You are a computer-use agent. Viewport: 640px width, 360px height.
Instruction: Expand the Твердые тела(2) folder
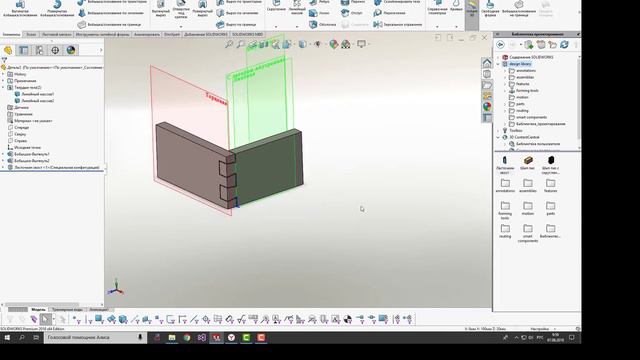coord(3,87)
